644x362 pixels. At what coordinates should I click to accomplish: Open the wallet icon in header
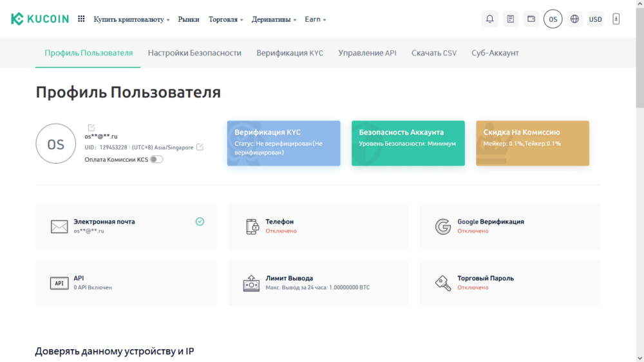[531, 19]
